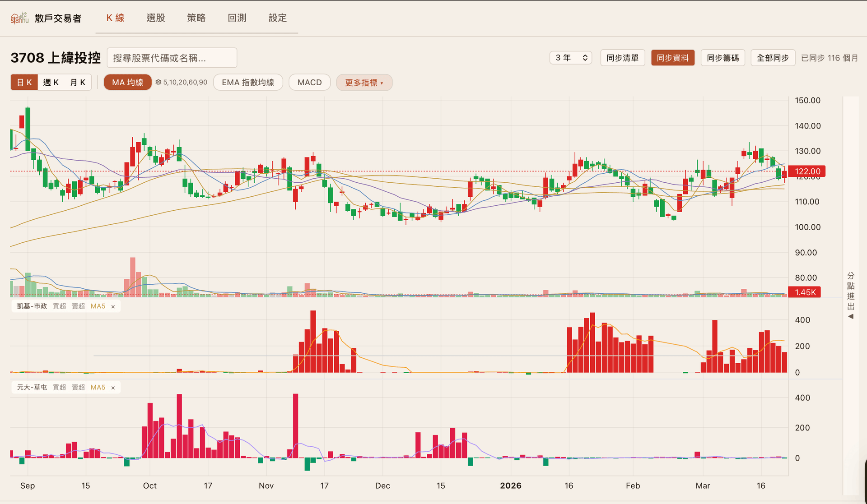Toggle MA 均線 indicator
Viewport: 867px width, 504px height.
[127, 83]
